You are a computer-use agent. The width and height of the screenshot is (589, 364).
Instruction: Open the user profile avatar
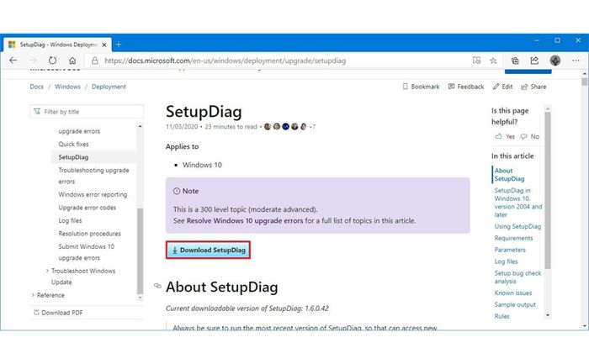[x=555, y=61]
